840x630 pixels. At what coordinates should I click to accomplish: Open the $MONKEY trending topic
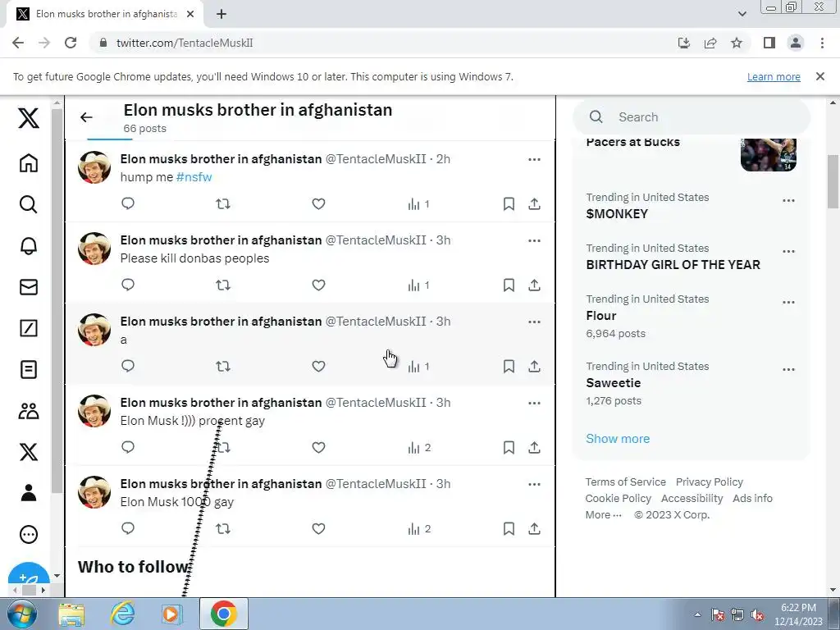pos(617,214)
